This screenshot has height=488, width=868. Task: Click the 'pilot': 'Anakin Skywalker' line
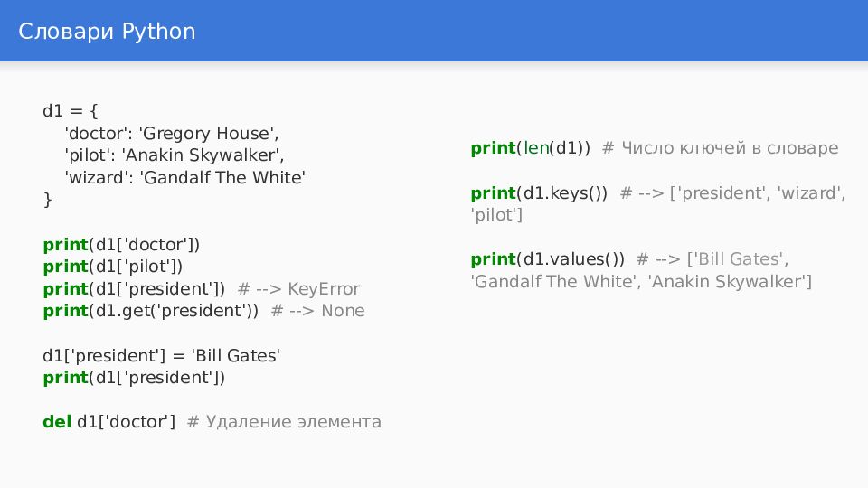pyautogui.click(x=175, y=155)
